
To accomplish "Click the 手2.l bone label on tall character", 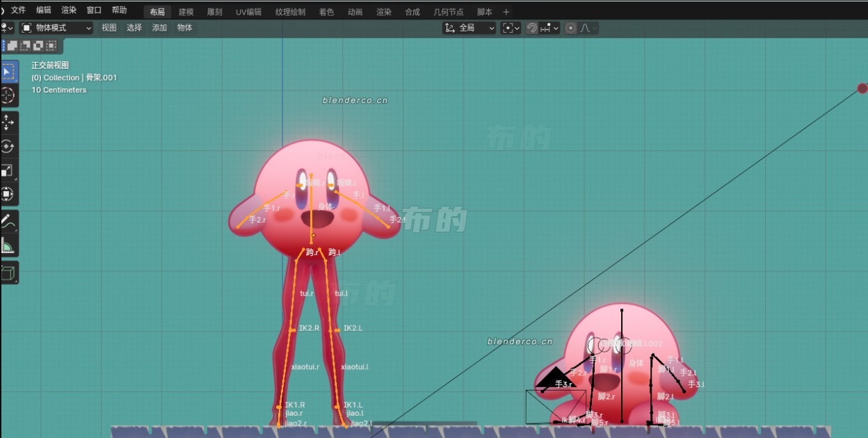I will click(x=397, y=220).
